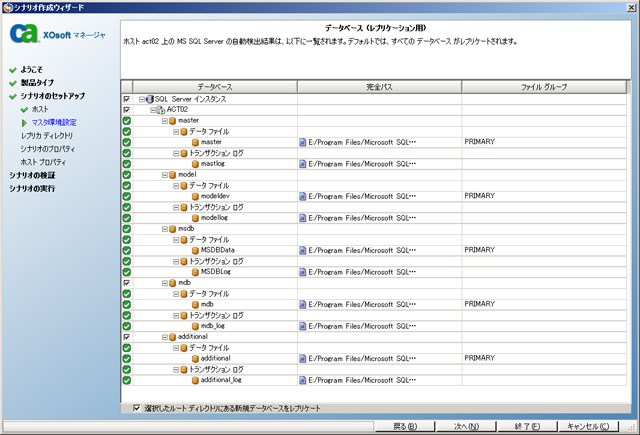
Task: Click the 終了(F) finish button
Action: coord(527,426)
